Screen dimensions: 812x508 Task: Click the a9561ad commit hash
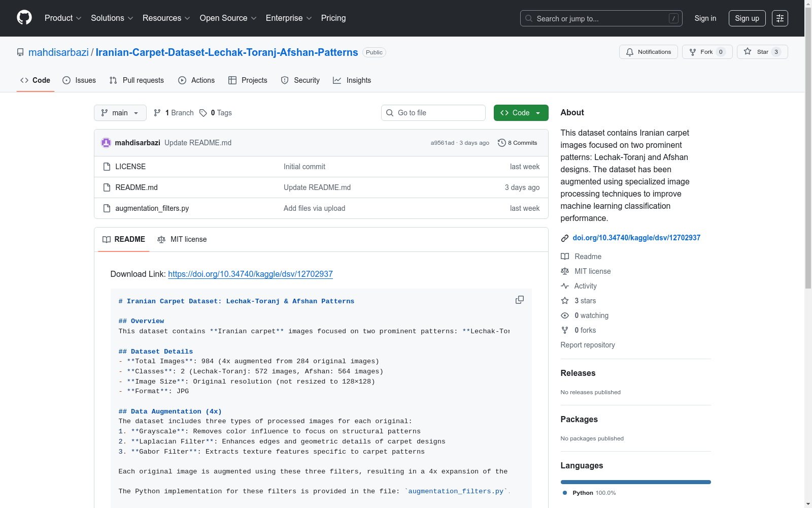(443, 143)
